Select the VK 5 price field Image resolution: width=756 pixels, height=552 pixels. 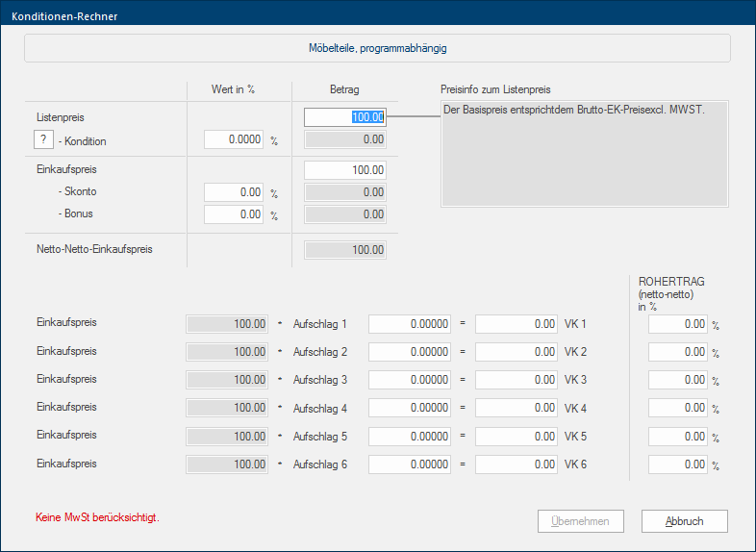517,437
